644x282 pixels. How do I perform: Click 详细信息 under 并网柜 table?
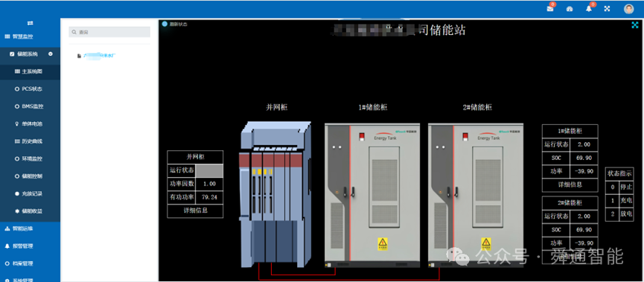coord(195,211)
